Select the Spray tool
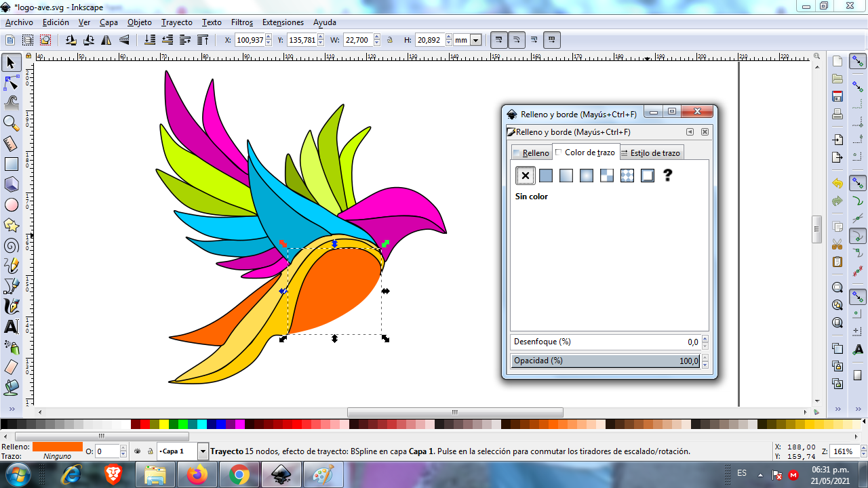The height and width of the screenshot is (488, 868). coord(11,346)
